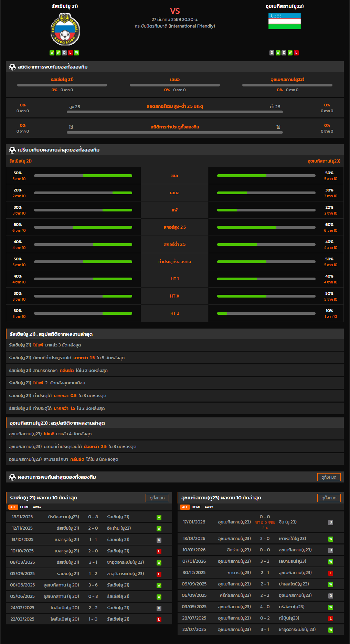350x644 pixels.
Task: Click the D result badge for 17/01/2026 match
Action: point(330,522)
